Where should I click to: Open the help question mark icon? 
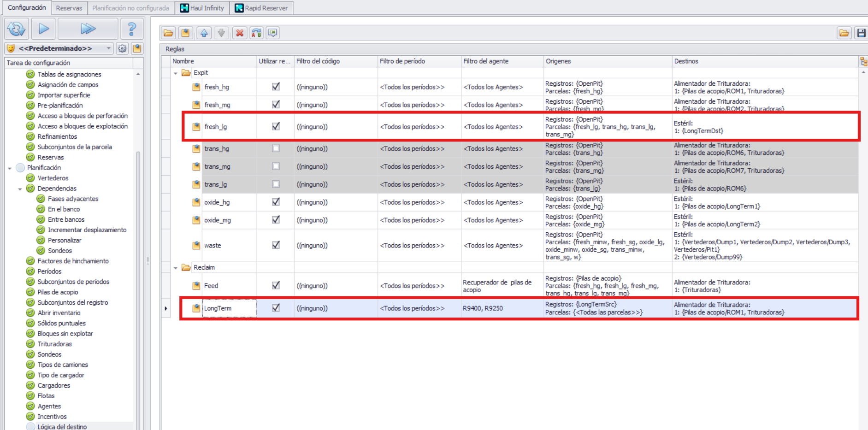132,29
